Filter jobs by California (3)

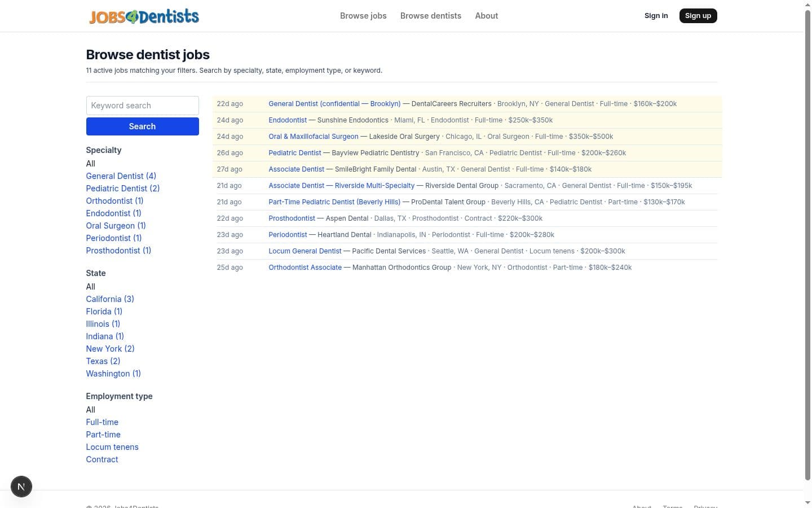110,299
